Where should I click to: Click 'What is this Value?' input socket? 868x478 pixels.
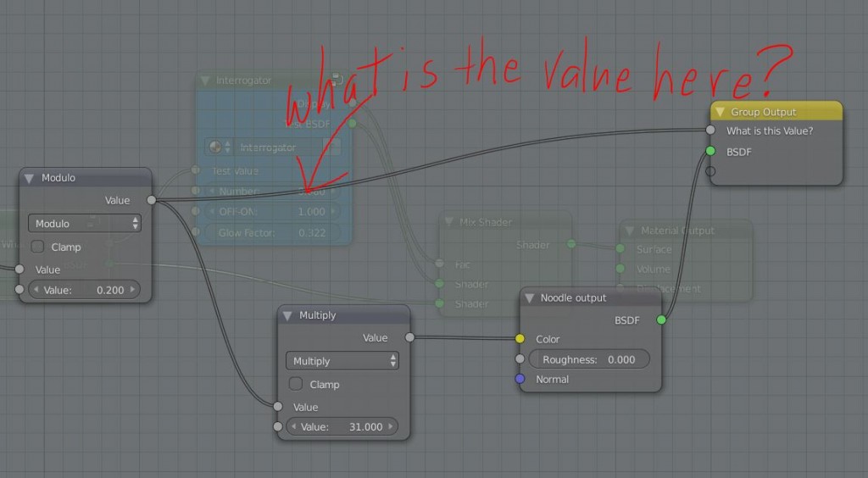711,130
